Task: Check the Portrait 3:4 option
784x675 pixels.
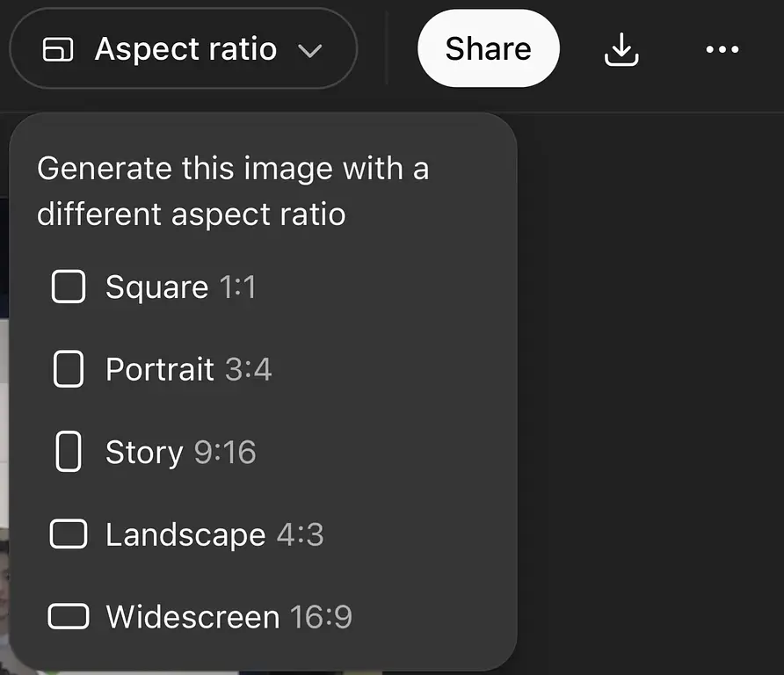Action: pos(186,368)
